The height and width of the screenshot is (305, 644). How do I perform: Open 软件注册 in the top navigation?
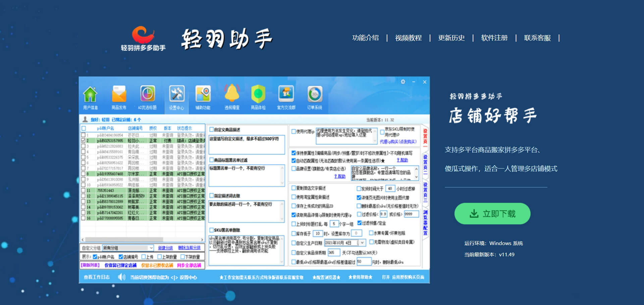[x=494, y=38]
